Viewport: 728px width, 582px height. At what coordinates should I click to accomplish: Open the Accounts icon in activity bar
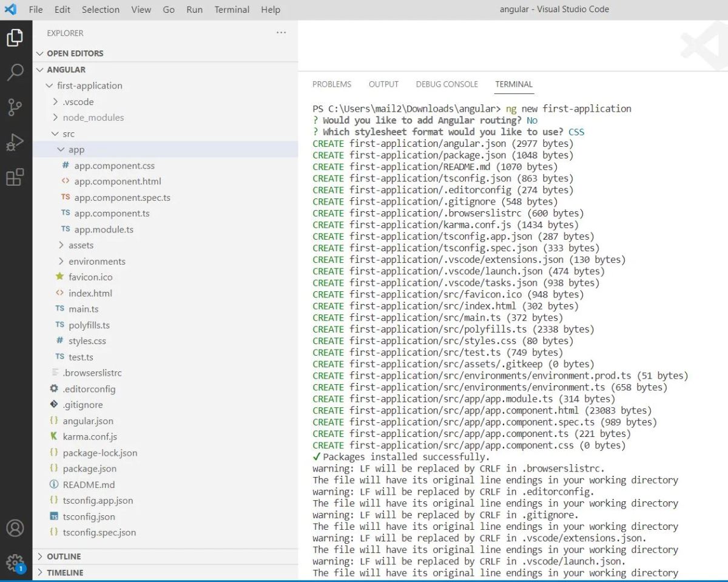pyautogui.click(x=15, y=528)
